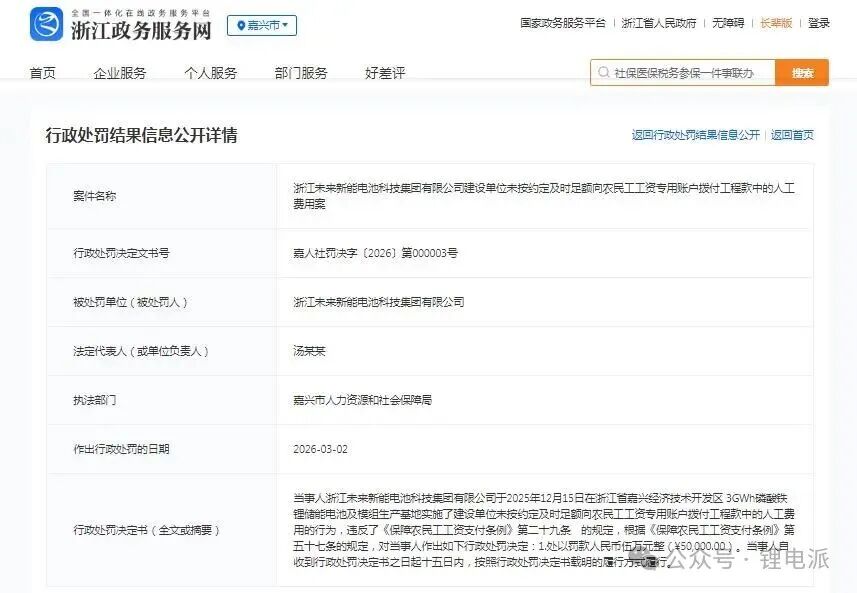The image size is (857, 593).
Task: Switch to the 部门服务 tab
Action: click(301, 73)
